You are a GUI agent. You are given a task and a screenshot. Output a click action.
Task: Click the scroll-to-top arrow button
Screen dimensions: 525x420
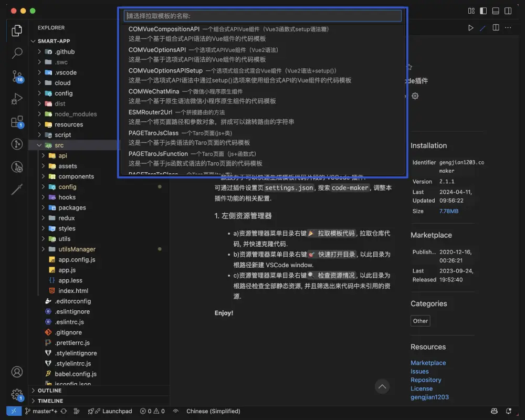[x=382, y=387]
